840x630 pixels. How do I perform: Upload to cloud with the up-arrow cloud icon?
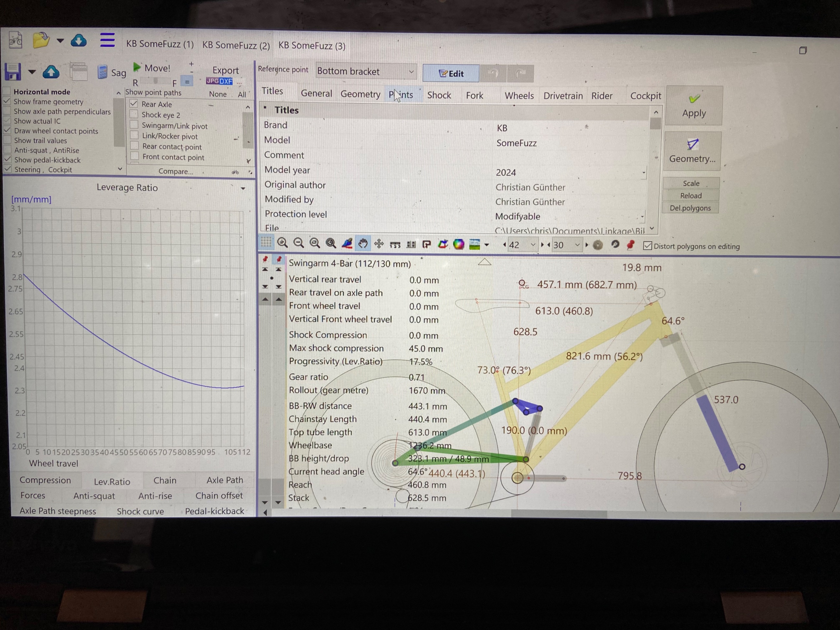coord(51,72)
